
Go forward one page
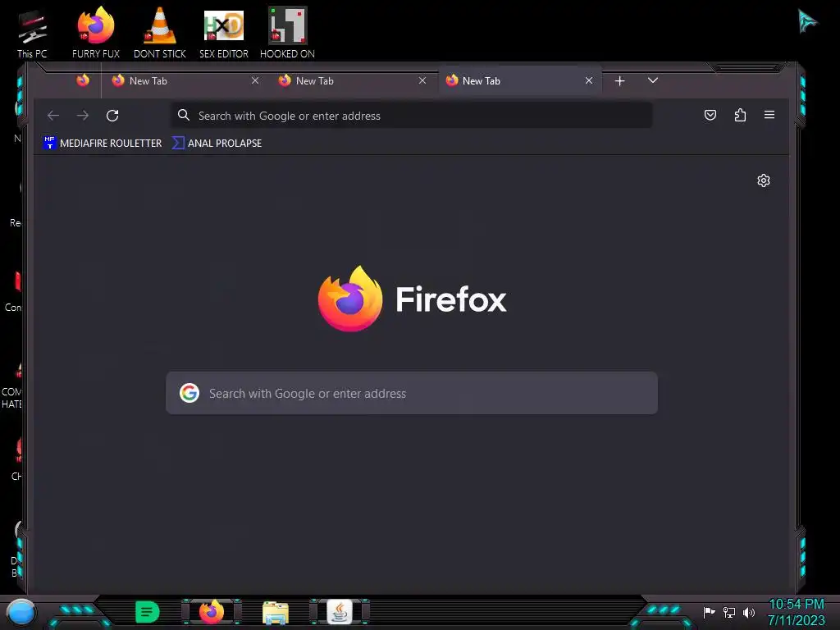83,115
